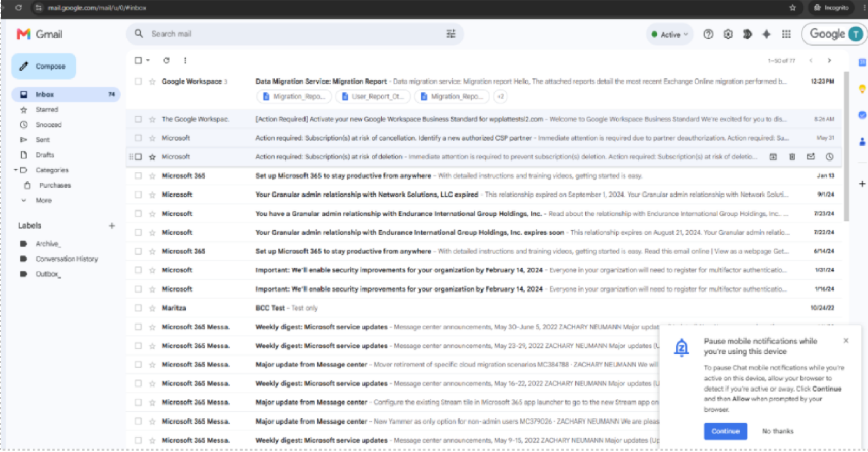Viewport: 868px width, 452px height.
Task: Expand the Categories section
Action: click(16, 170)
